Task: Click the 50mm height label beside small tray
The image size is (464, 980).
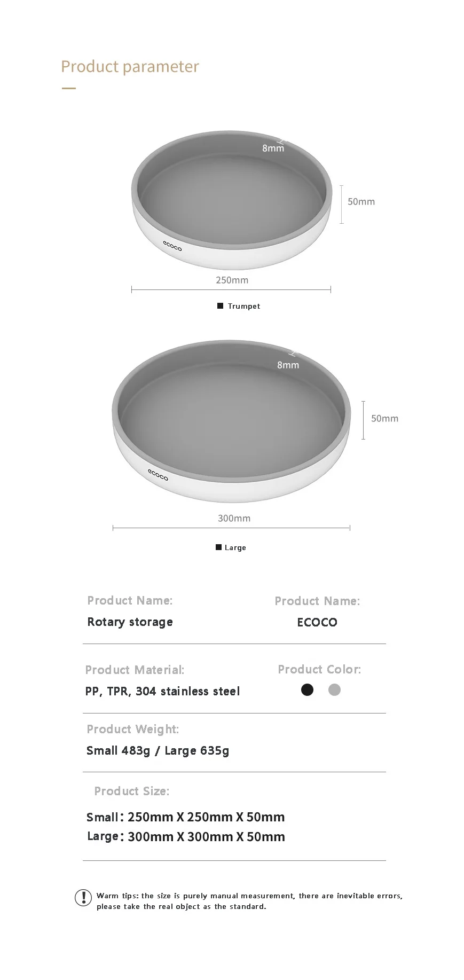Action: (x=361, y=202)
